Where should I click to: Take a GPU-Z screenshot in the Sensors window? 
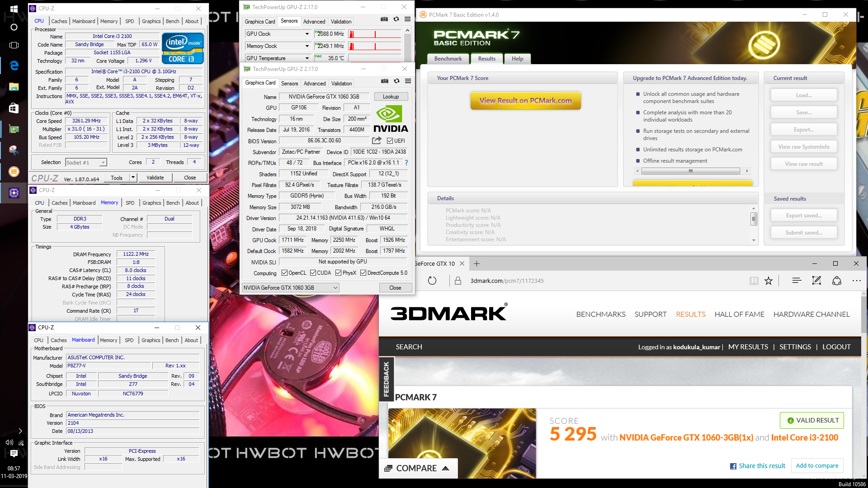[x=384, y=19]
